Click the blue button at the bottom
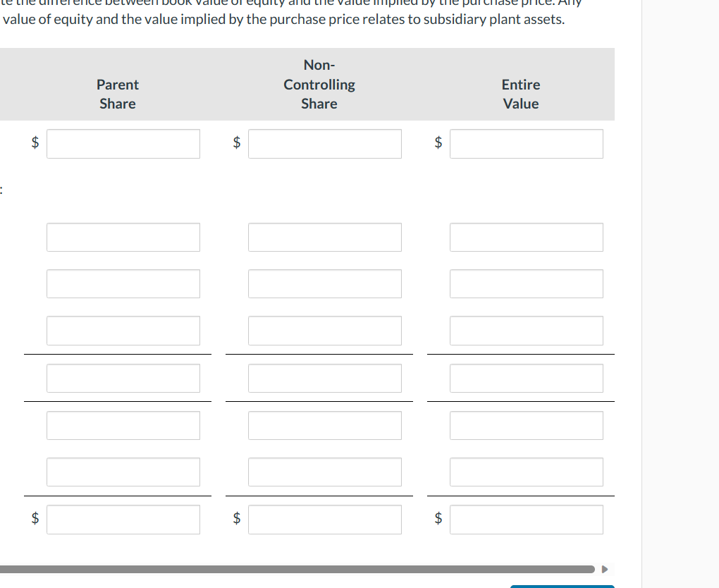The height and width of the screenshot is (588, 719). pos(562,585)
